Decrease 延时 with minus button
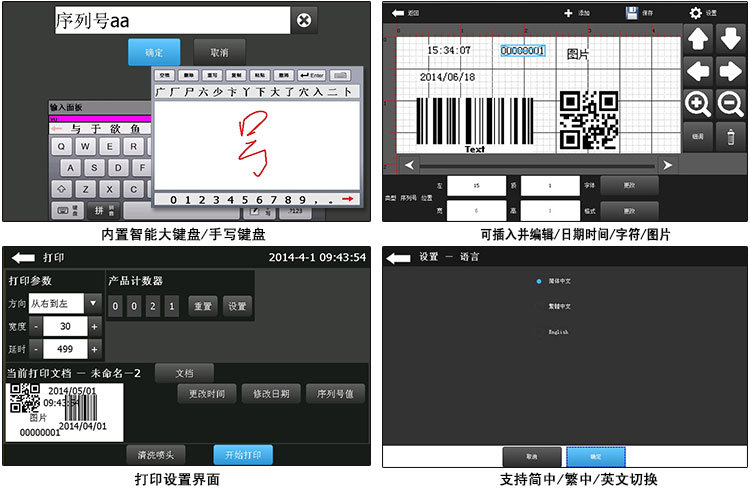Screen dimensions: 750x488 pos(36,349)
